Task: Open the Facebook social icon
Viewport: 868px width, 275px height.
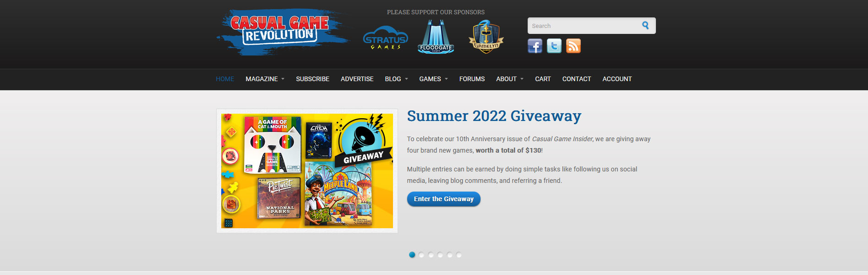Action: 535,46
